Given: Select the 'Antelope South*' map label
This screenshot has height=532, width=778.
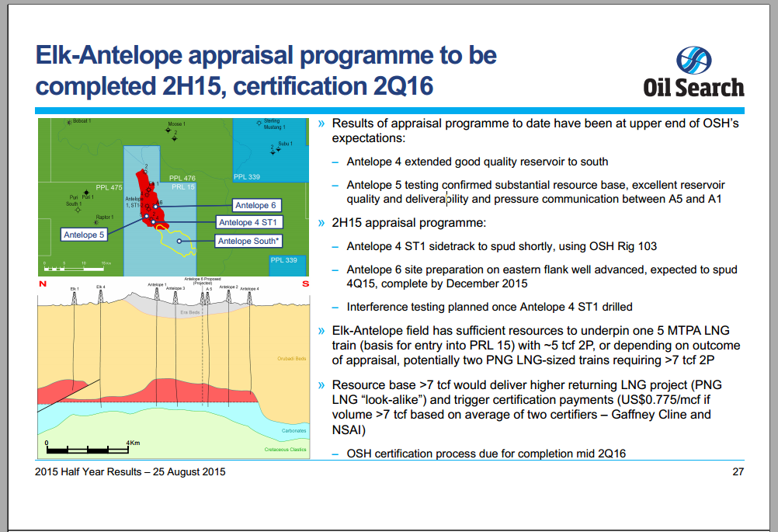Looking at the screenshot, I should click(x=248, y=242).
